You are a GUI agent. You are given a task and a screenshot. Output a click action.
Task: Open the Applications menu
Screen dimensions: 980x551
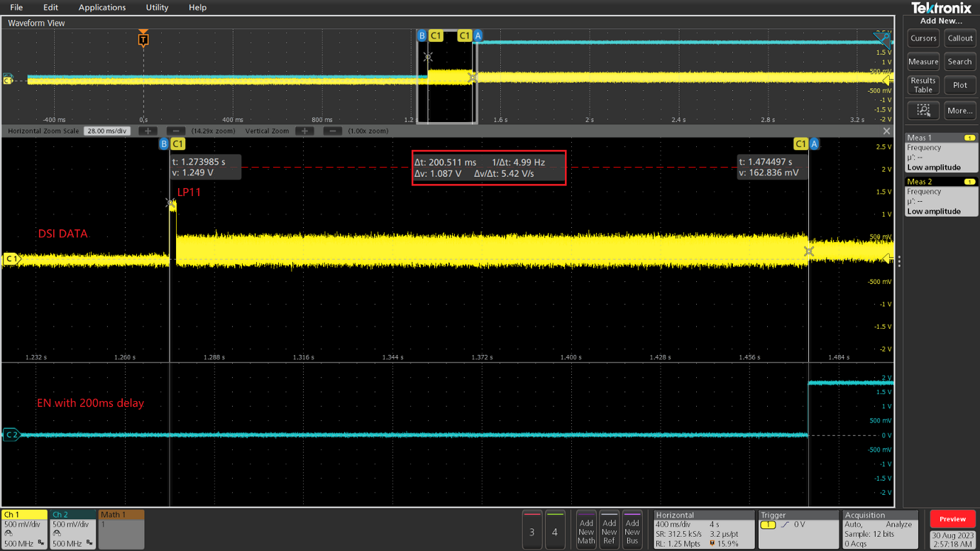coord(101,7)
